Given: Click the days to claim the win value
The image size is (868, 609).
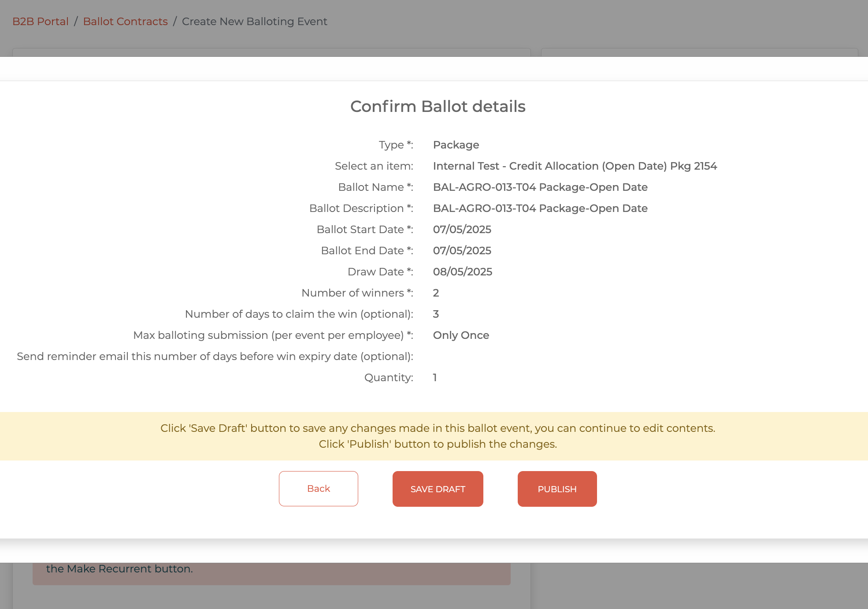Looking at the screenshot, I should coord(436,314).
